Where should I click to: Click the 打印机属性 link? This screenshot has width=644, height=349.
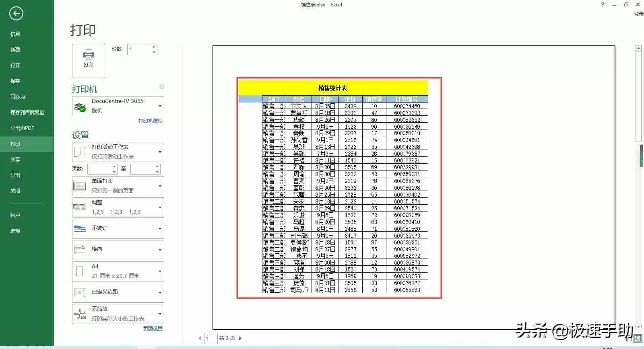pos(151,121)
